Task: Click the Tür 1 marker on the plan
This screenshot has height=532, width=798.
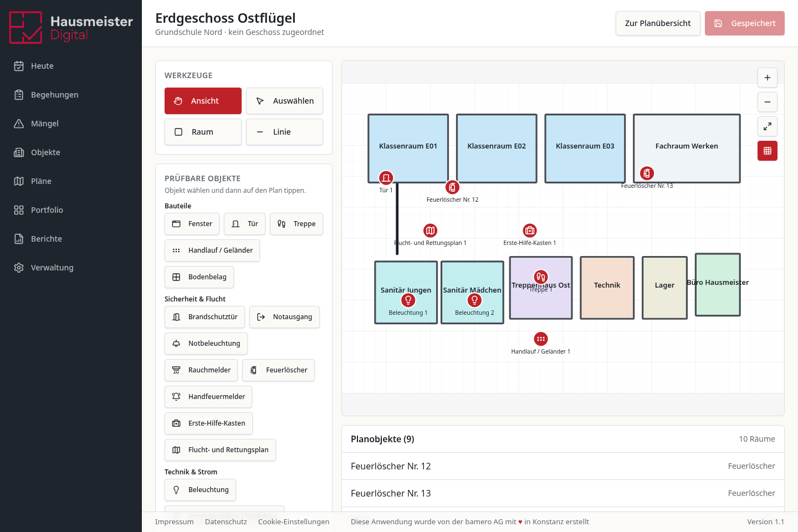Action: tap(386, 178)
